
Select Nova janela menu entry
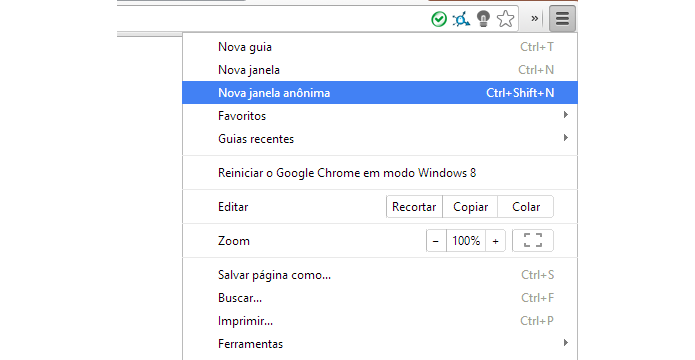[x=380, y=70]
